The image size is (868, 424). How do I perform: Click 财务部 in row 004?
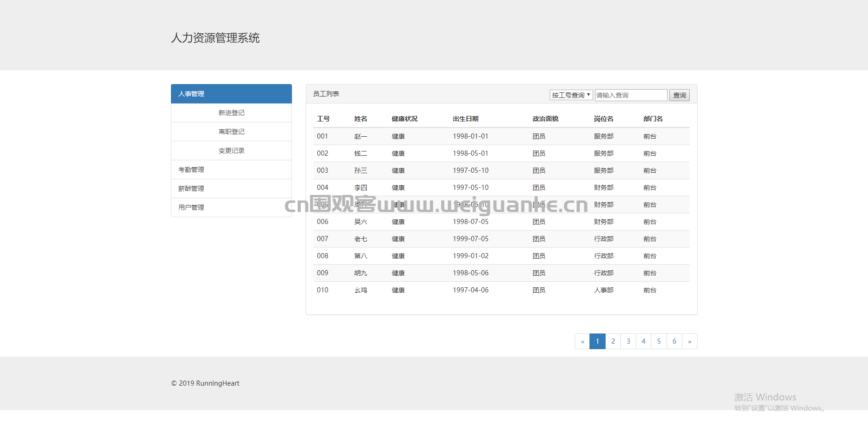coord(604,188)
